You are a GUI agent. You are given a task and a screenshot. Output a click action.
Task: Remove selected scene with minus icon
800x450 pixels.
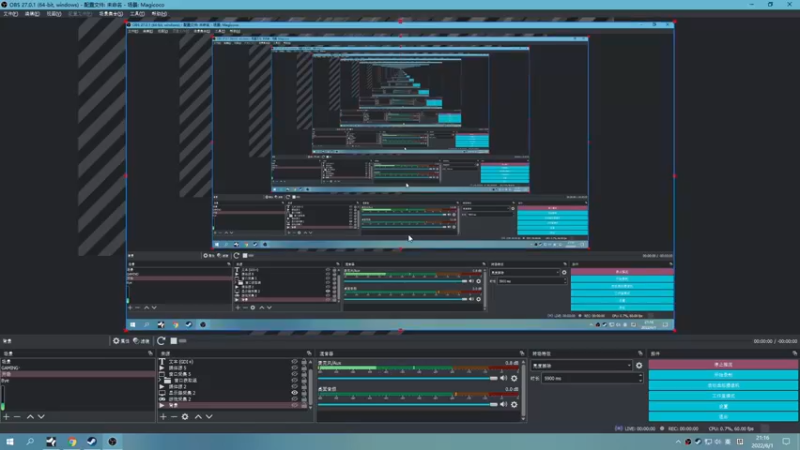[17, 416]
